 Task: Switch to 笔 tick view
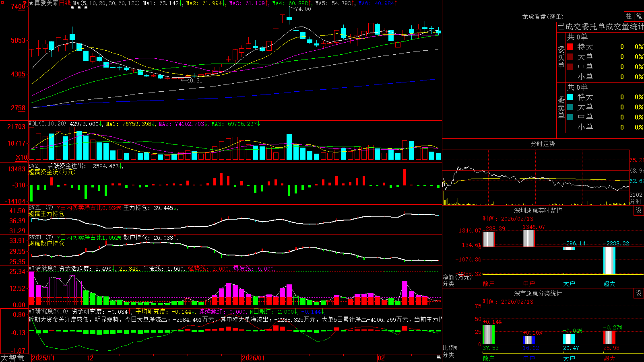(x=639, y=16)
